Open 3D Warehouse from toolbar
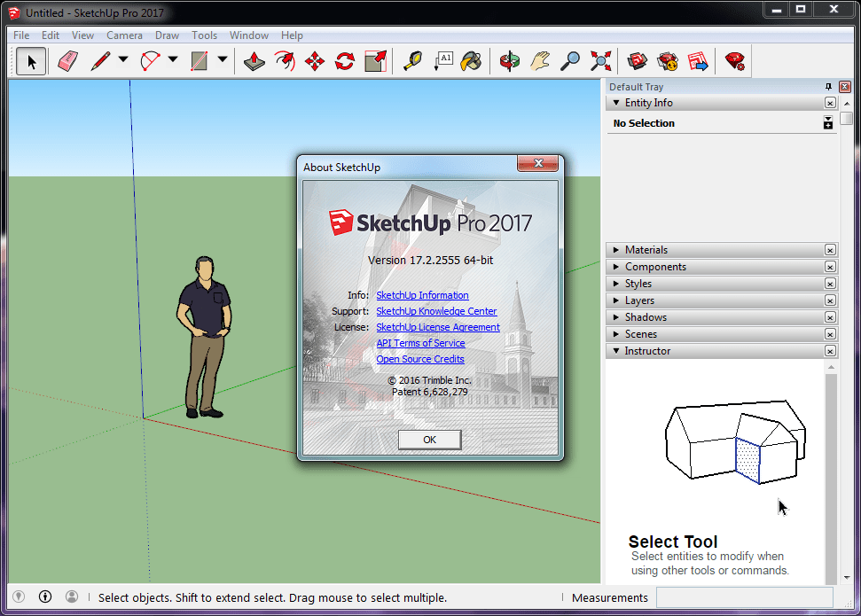This screenshot has width=861, height=616. point(638,61)
